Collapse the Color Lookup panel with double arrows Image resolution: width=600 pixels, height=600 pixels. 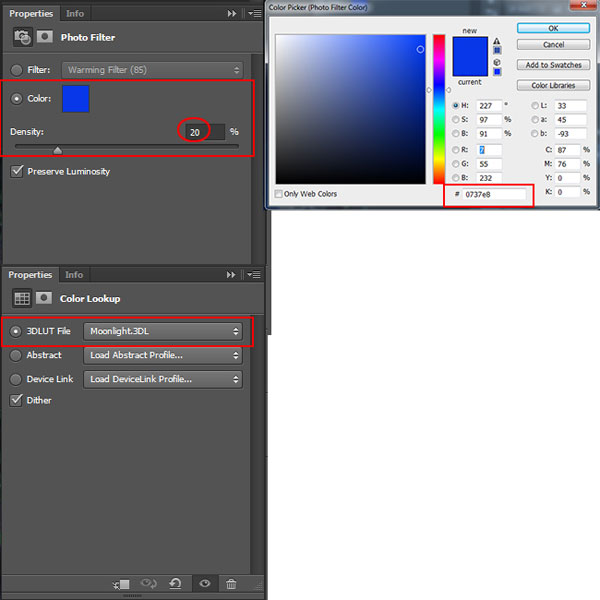point(231,275)
